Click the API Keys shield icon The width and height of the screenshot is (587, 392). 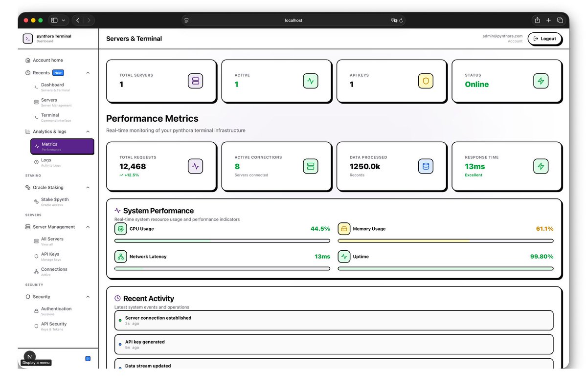(426, 81)
